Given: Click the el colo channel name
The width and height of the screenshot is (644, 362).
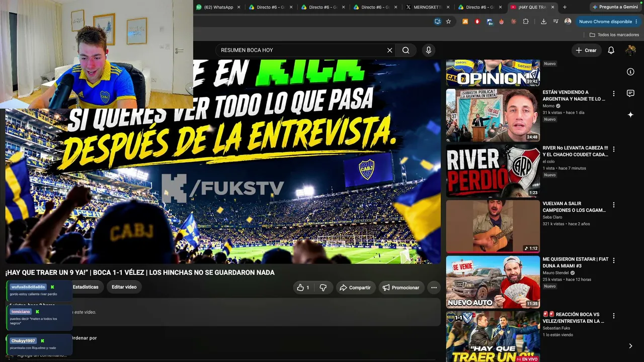Looking at the screenshot, I should pyautogui.click(x=548, y=161).
